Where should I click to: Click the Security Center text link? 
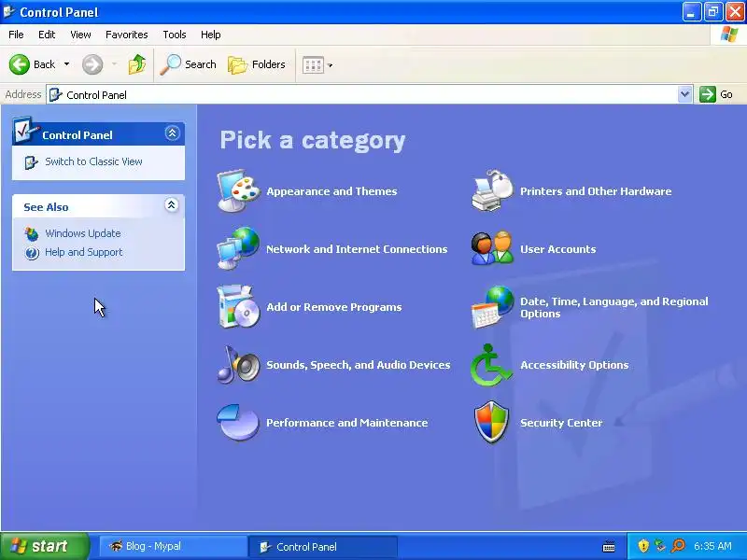[561, 423]
